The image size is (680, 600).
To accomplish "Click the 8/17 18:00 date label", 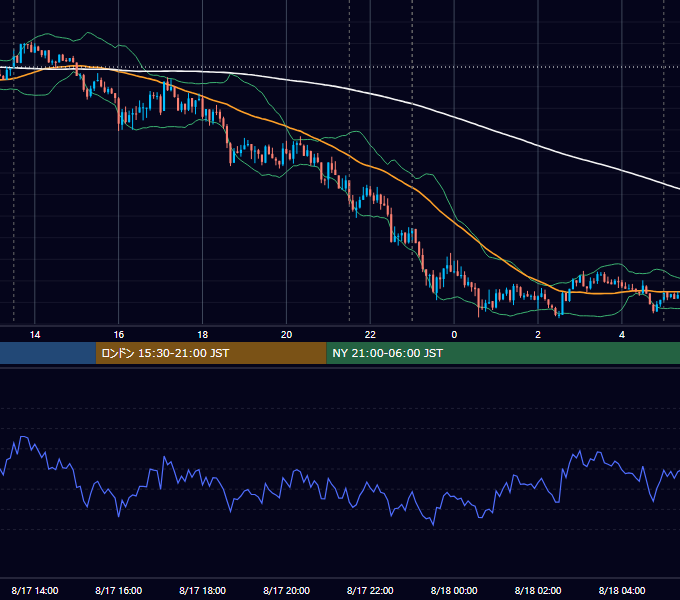I will coord(203,590).
